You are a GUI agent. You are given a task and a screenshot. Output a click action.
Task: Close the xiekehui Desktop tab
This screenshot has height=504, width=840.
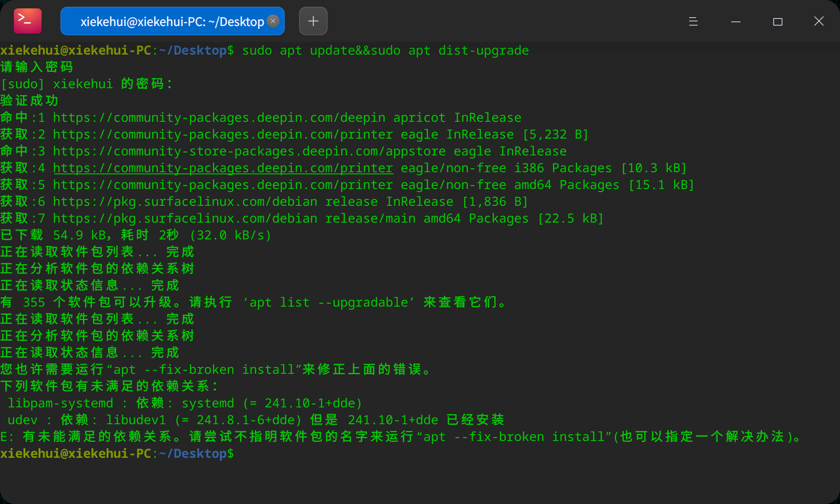pos(273,21)
